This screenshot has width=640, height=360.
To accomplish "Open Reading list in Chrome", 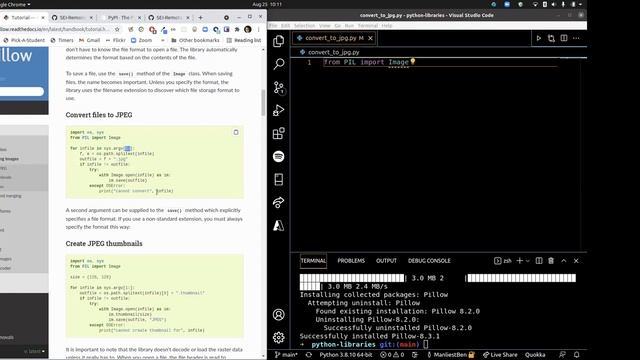I will (244, 40).
